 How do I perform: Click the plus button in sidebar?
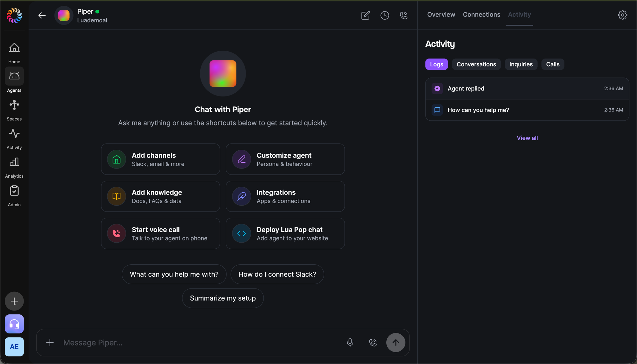pyautogui.click(x=14, y=301)
